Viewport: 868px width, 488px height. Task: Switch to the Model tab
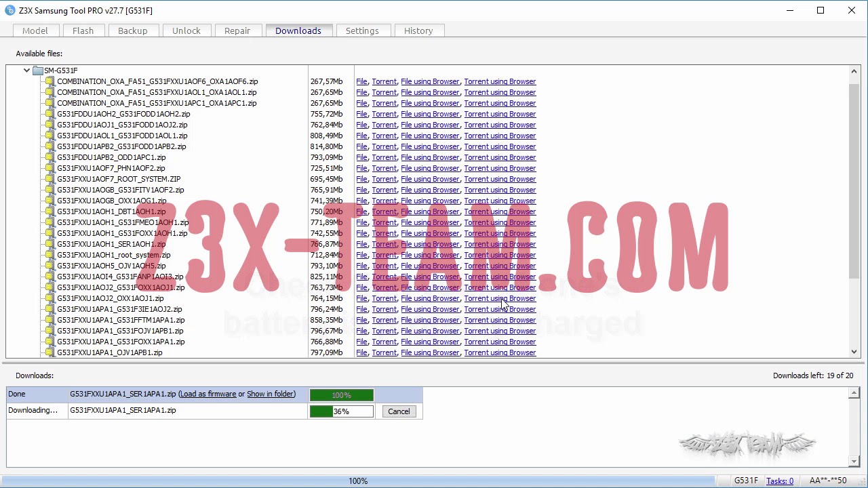point(35,30)
